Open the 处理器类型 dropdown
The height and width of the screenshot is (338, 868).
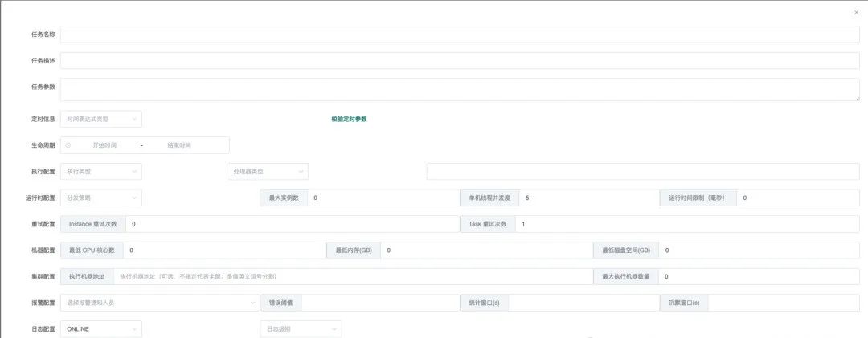pos(268,172)
